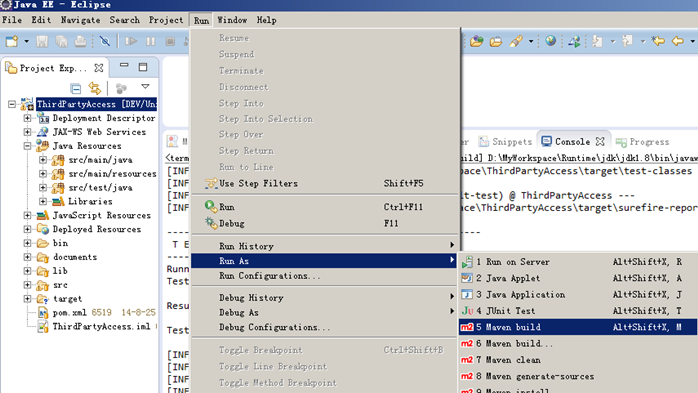
Task: Click Collapse All in Project Explorer
Action: pyautogui.click(x=76, y=89)
